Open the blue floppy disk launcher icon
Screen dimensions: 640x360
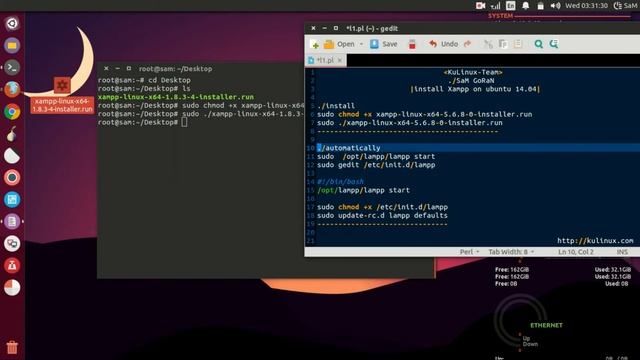click(x=12, y=200)
